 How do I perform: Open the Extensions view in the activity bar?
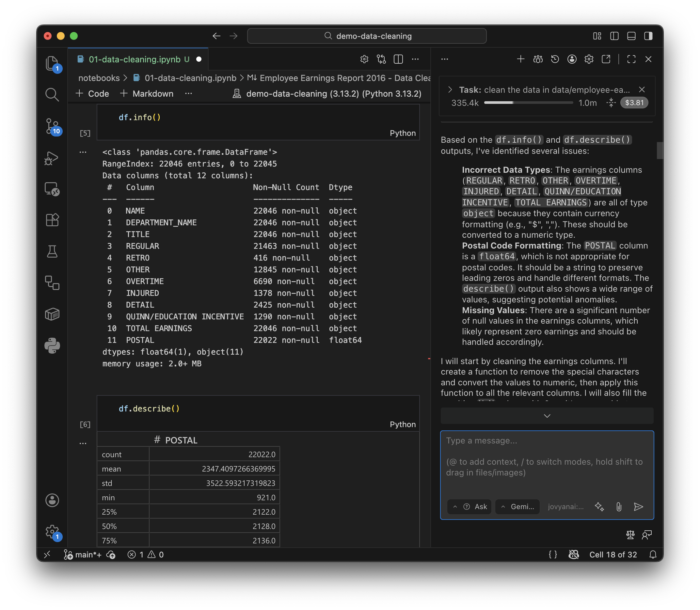click(52, 220)
